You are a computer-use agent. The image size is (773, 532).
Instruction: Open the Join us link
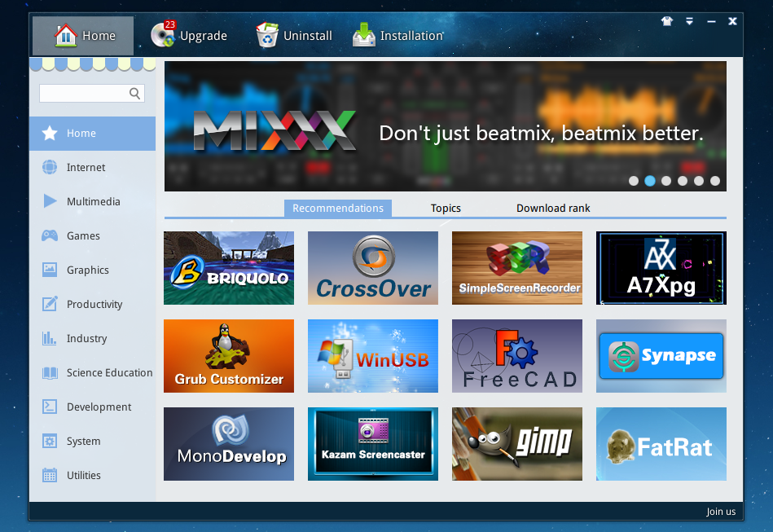pos(721,512)
